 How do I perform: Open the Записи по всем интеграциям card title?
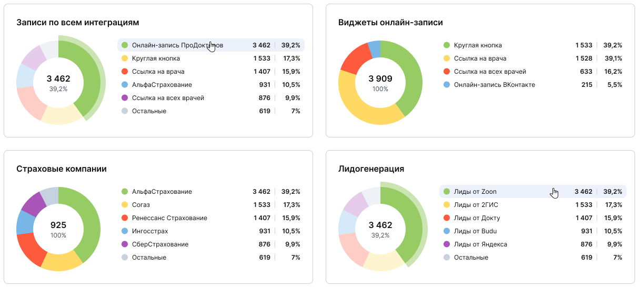tap(78, 23)
